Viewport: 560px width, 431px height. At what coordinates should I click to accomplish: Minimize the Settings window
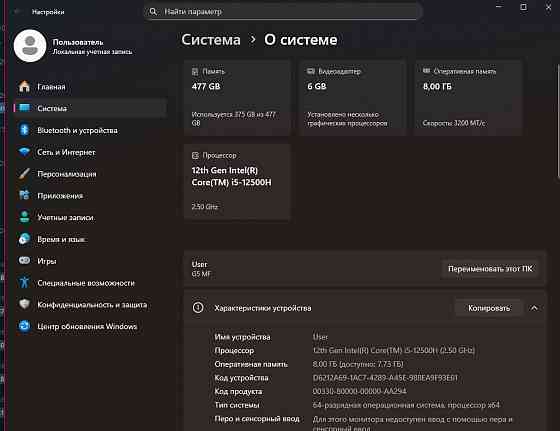pyautogui.click(x=499, y=7)
